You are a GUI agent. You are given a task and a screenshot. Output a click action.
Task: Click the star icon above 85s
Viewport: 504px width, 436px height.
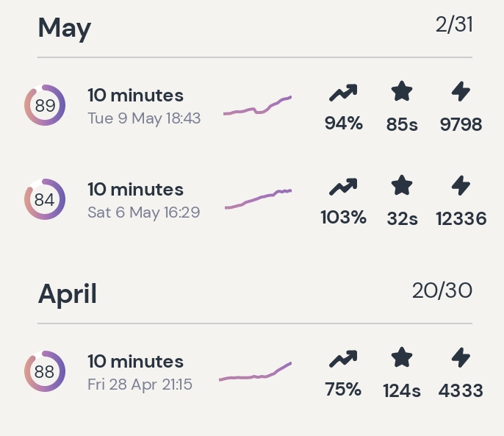402,92
